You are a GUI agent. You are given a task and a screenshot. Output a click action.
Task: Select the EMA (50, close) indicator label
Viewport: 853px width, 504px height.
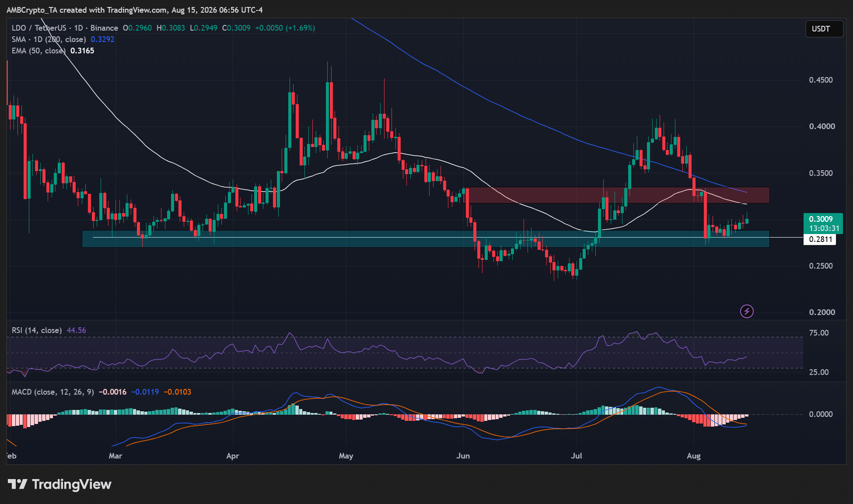[x=38, y=51]
